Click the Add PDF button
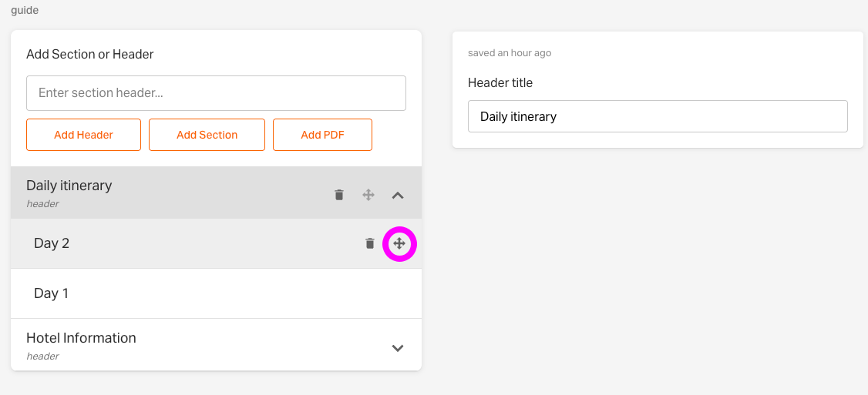This screenshot has height=395, width=868. [323, 135]
